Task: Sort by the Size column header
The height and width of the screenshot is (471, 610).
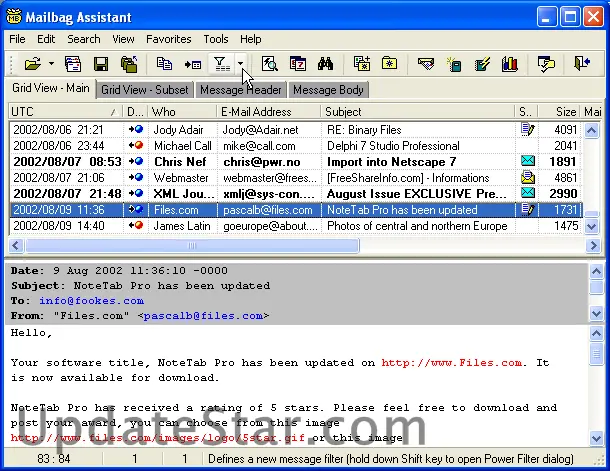Action: pos(559,112)
